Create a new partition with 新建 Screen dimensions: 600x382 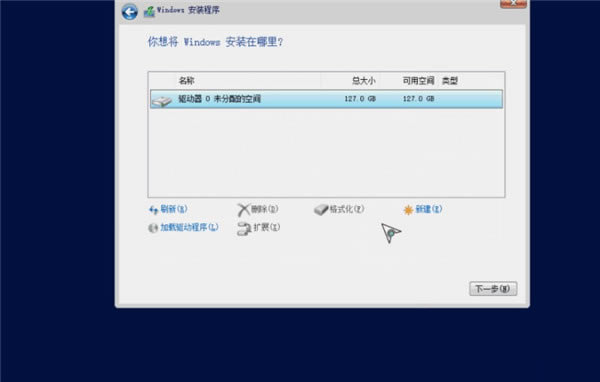point(429,209)
